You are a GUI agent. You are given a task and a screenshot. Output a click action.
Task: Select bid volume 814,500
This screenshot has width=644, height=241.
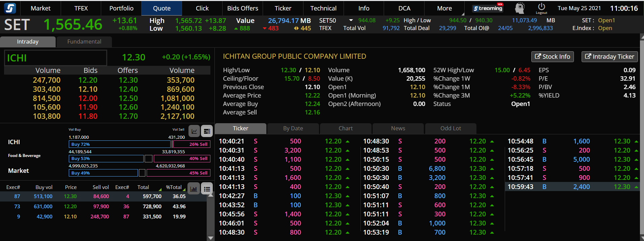click(x=47, y=98)
